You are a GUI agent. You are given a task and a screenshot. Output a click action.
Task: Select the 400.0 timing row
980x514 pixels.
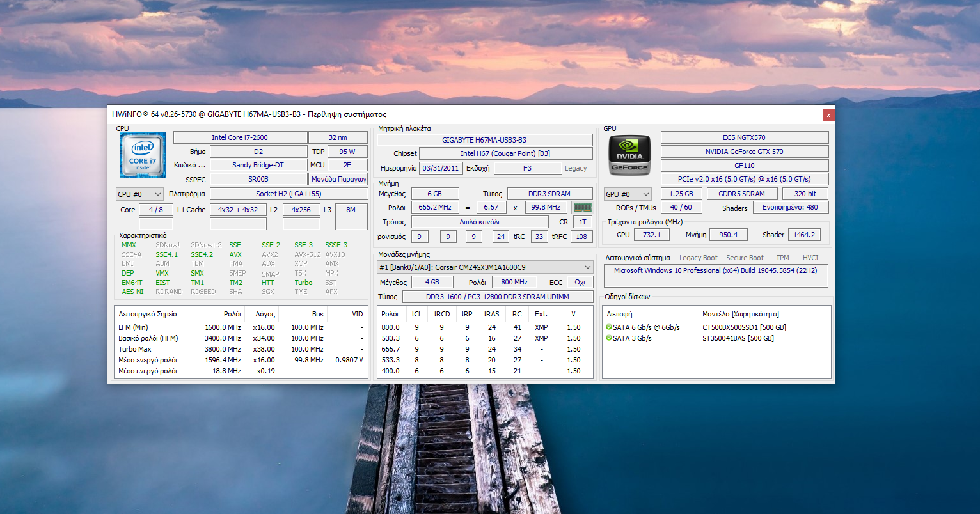click(x=485, y=371)
